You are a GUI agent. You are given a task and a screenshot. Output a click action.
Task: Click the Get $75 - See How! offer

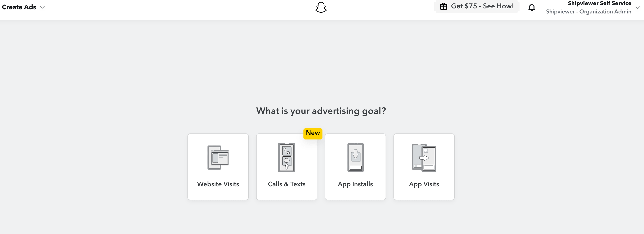482,6
